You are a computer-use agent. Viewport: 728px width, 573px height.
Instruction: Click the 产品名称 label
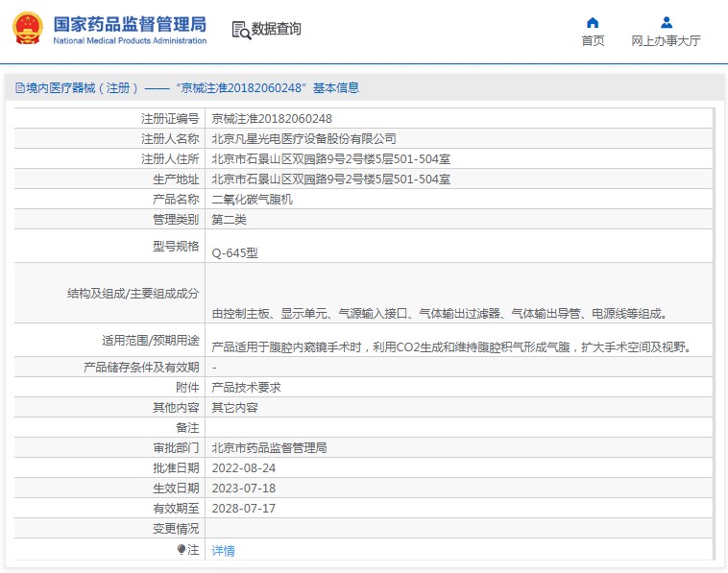click(176, 200)
